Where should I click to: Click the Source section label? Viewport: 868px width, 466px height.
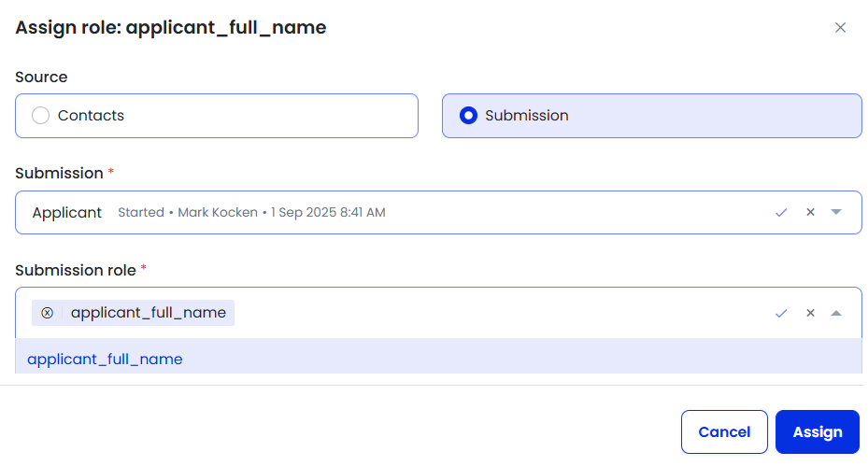[41, 78]
